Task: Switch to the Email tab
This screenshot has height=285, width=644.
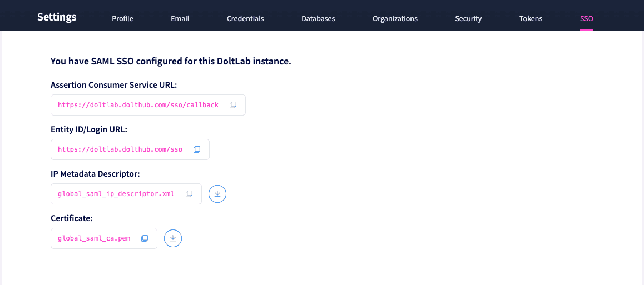Action: point(180,18)
